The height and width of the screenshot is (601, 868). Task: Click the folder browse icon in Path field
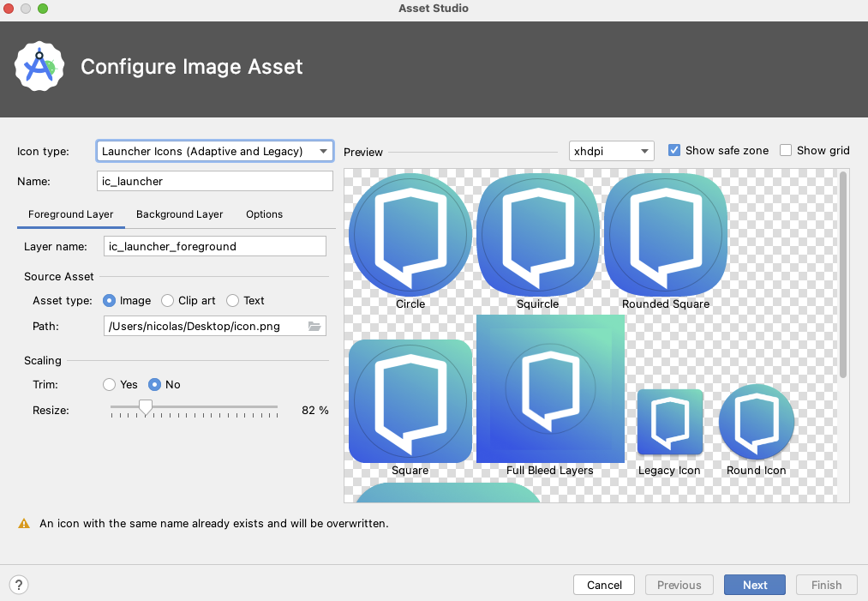pos(314,326)
